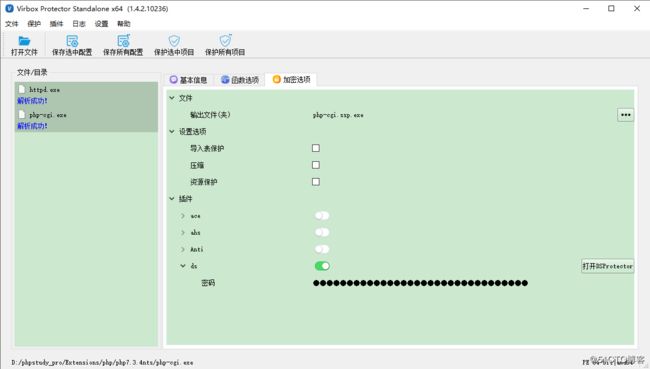Browse output file with ellipsis button
The image size is (650, 369).
coord(626,115)
